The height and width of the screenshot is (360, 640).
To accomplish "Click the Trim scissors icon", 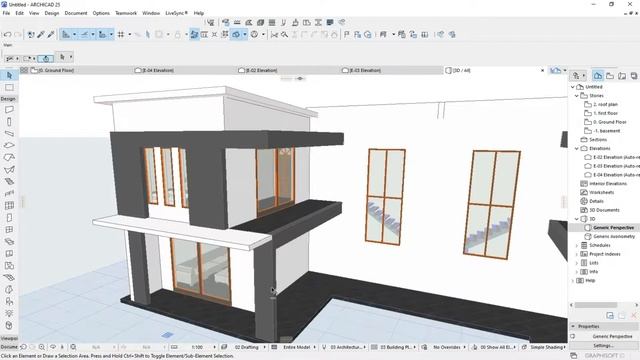I will point(274,35).
